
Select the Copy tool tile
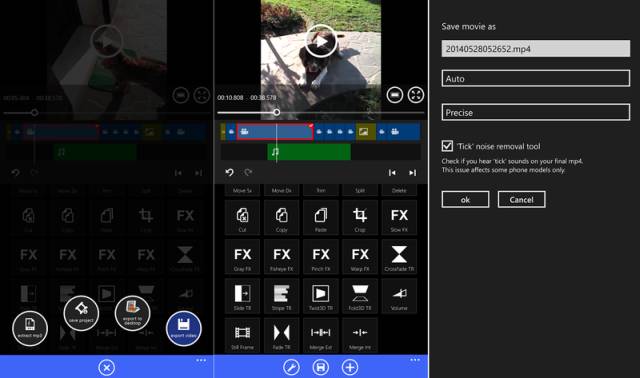(x=282, y=217)
